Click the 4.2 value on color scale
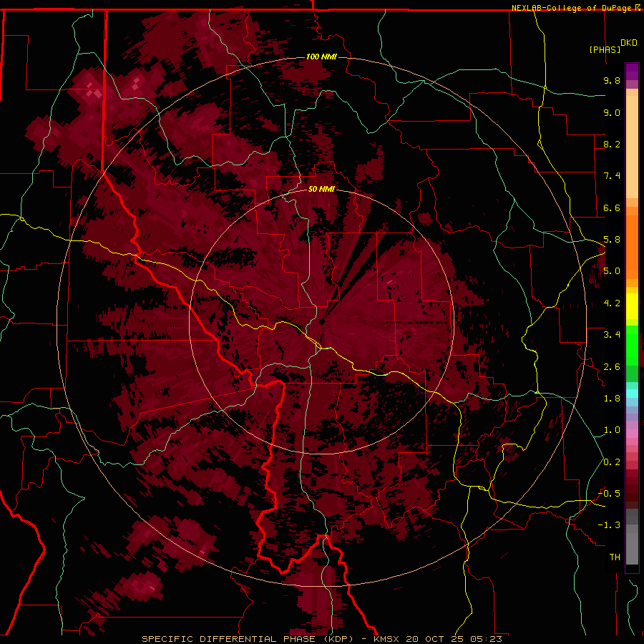 coord(612,303)
